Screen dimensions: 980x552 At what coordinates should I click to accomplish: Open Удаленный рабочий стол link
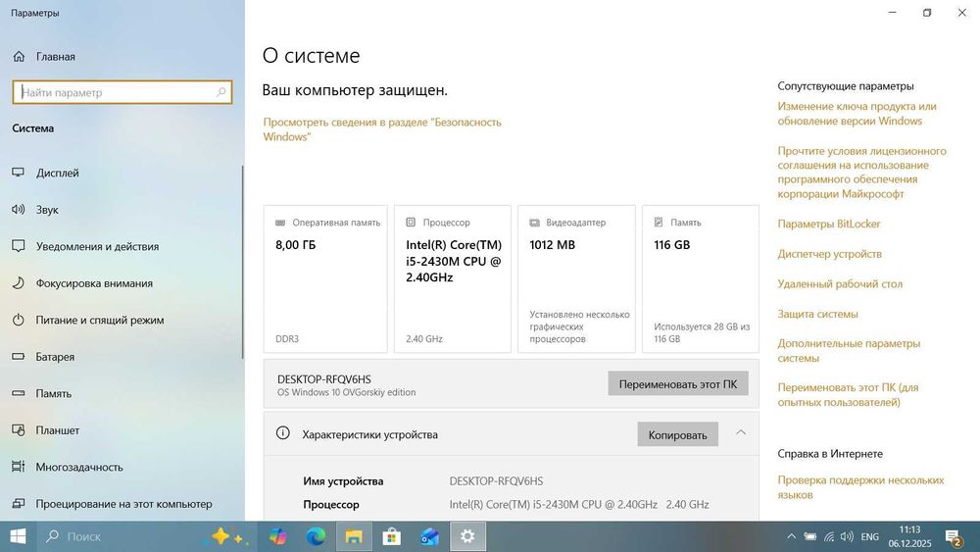pos(840,283)
